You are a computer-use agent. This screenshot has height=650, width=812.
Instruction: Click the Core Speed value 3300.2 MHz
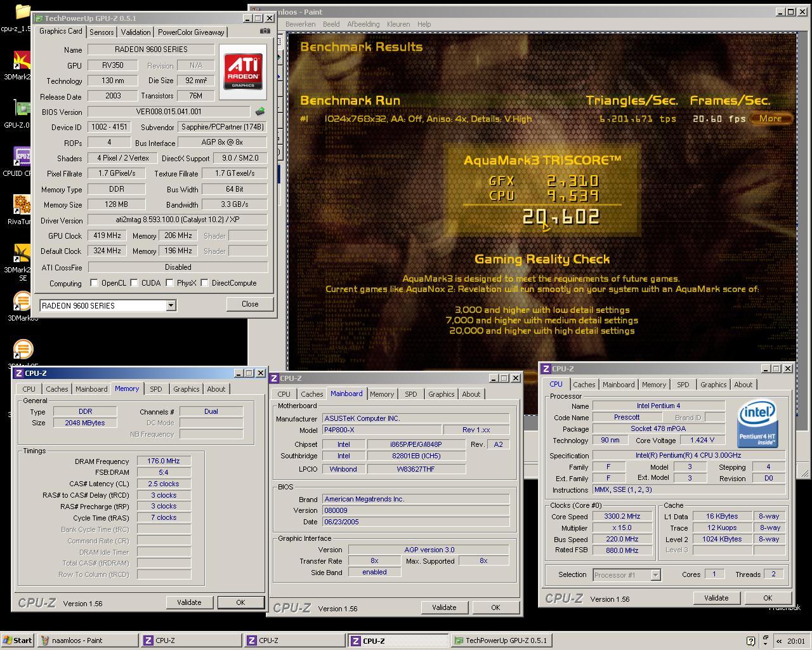622,517
